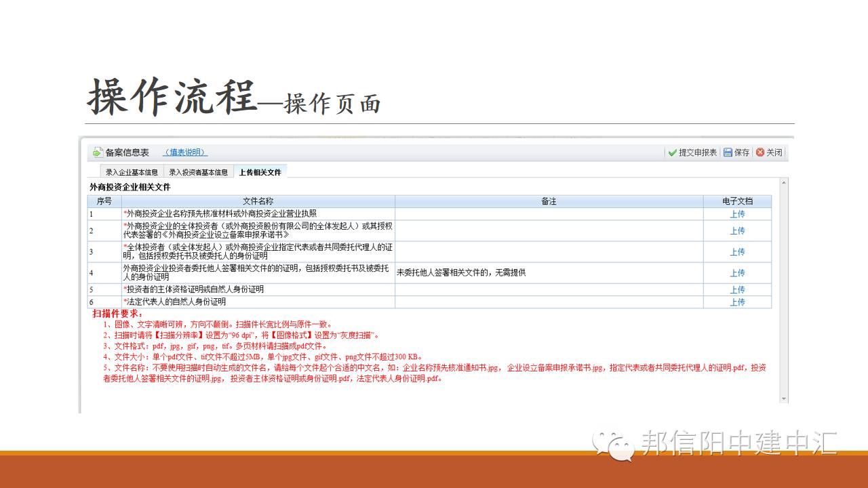Click 上传 for row 3 指定代表证明
Image resolution: width=868 pixels, height=488 pixels.
point(737,252)
